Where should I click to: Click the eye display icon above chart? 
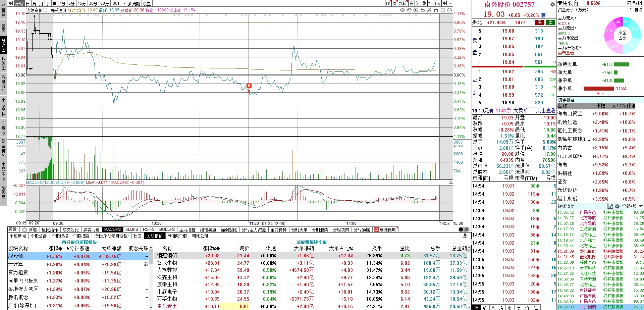click(x=402, y=10)
